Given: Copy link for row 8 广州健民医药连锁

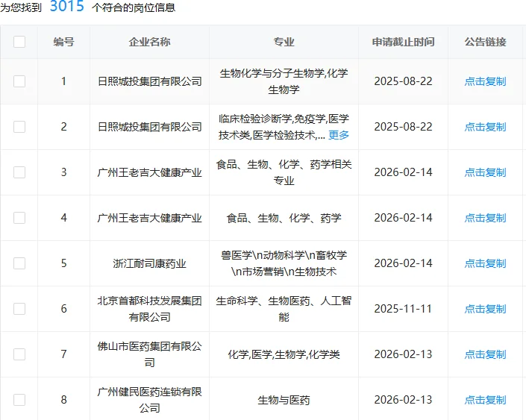Looking at the screenshot, I should click(x=485, y=400).
